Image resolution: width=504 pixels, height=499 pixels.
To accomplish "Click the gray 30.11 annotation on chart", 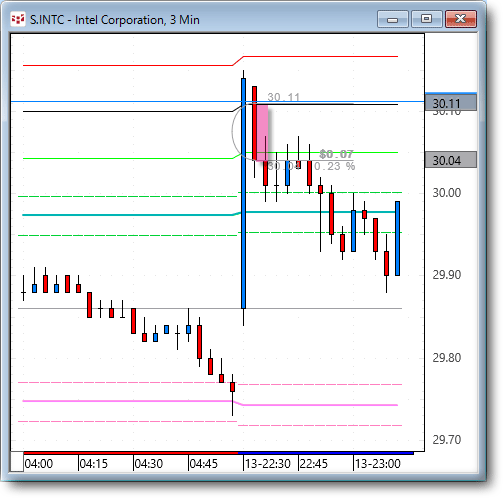I will [x=284, y=97].
